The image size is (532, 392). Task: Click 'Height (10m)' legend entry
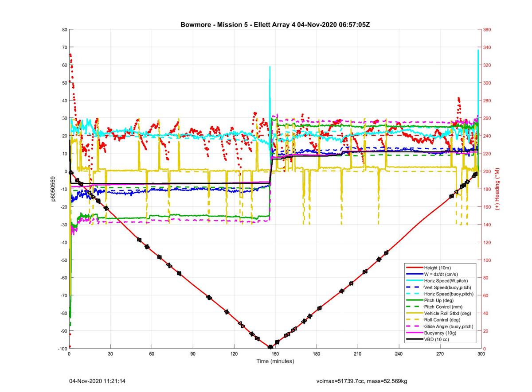point(438,268)
